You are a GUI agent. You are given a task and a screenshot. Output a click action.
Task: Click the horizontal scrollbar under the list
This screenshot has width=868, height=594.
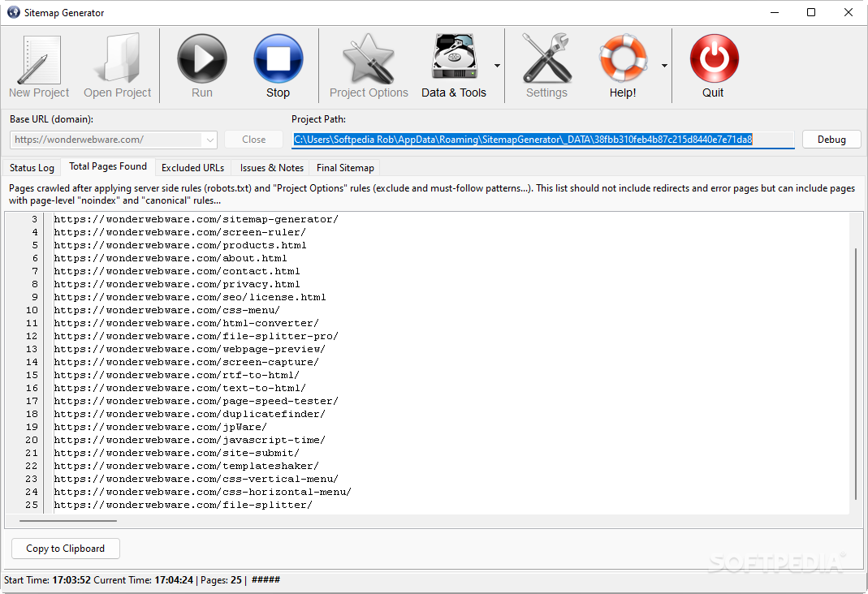pos(68,520)
